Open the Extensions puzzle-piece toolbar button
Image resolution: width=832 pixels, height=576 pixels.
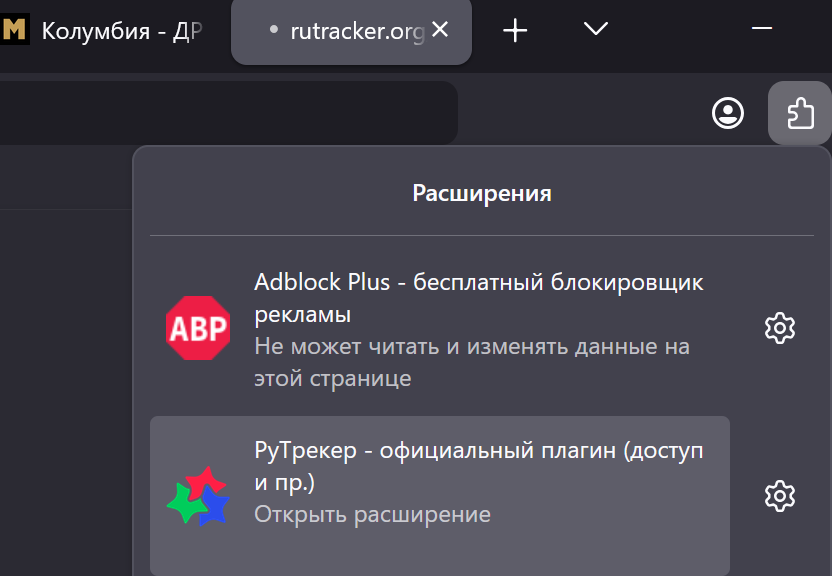click(x=800, y=113)
